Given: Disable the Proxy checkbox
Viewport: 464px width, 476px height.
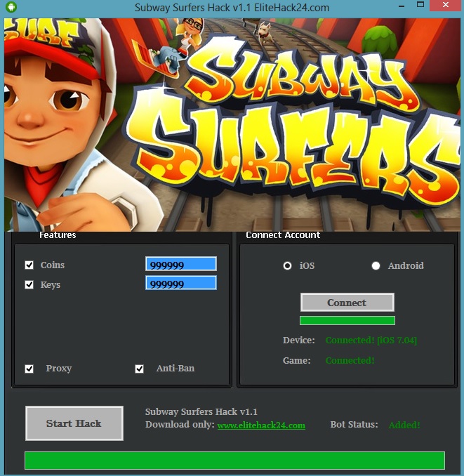Looking at the screenshot, I should click(x=29, y=369).
